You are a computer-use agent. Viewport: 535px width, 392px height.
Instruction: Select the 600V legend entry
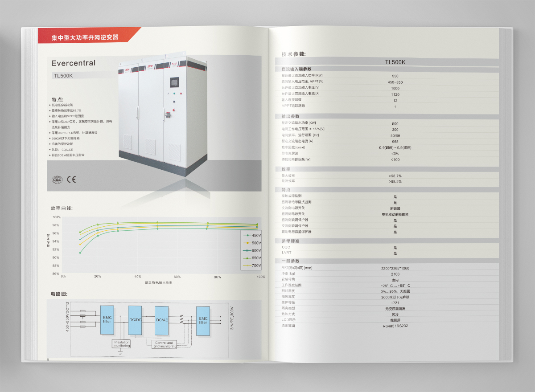pyautogui.click(x=251, y=250)
